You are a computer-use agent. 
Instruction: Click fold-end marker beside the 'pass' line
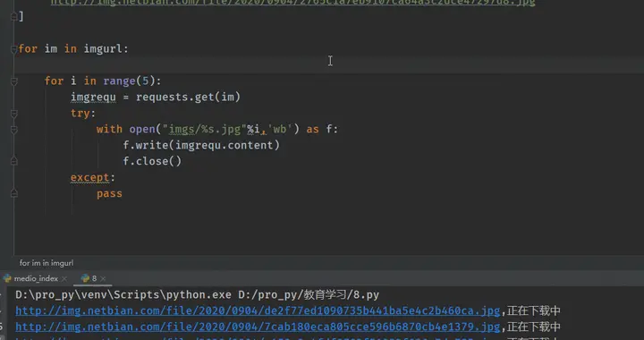coord(13,193)
